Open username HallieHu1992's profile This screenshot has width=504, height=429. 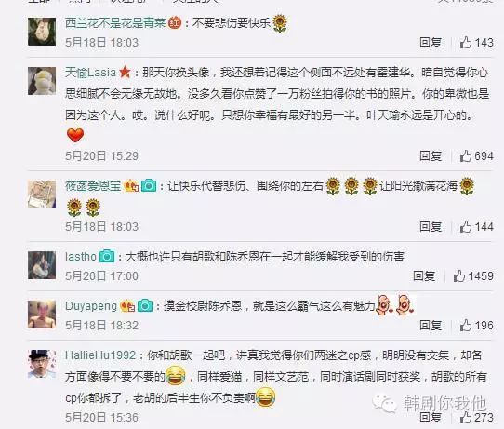click(100, 355)
